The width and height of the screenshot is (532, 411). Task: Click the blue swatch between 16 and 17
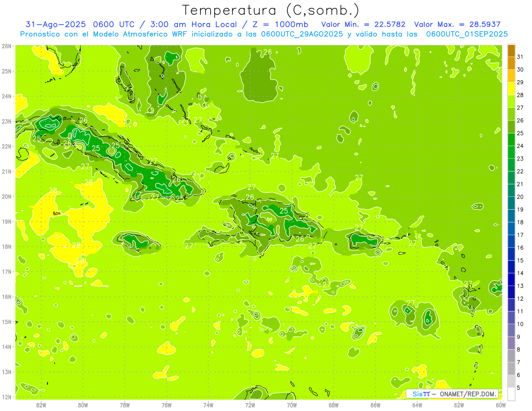pyautogui.click(x=511, y=241)
